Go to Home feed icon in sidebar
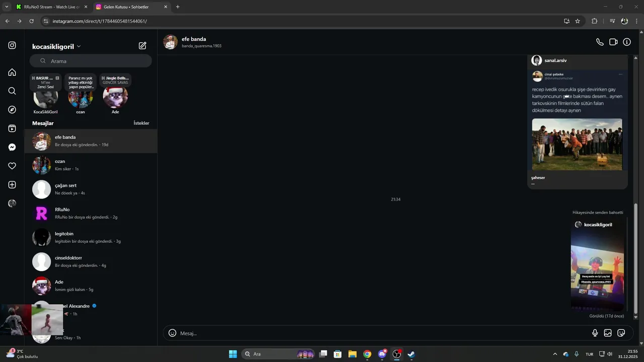 tap(12, 72)
